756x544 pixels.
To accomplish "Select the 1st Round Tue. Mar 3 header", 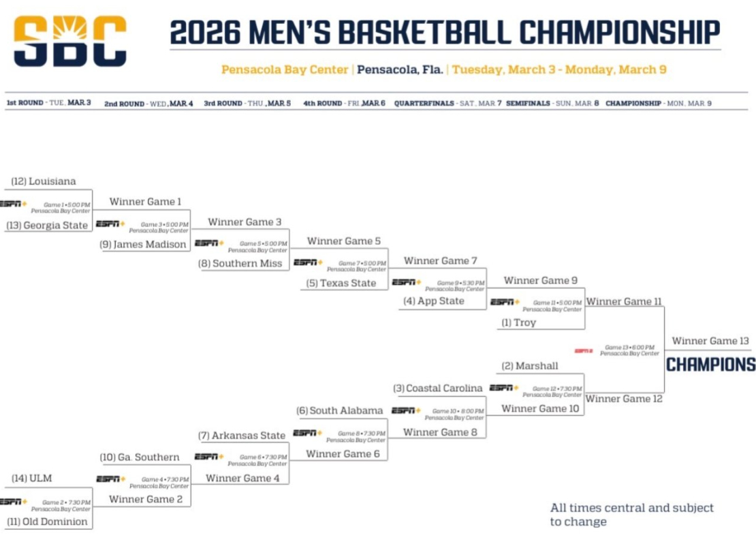I will tap(48, 103).
